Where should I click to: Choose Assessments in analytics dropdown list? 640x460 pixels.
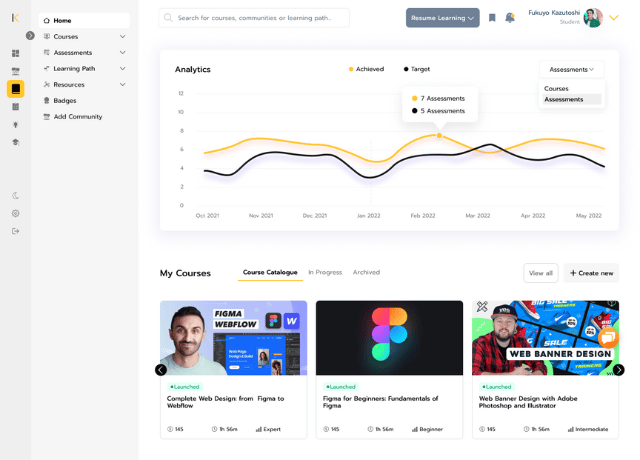[572, 99]
